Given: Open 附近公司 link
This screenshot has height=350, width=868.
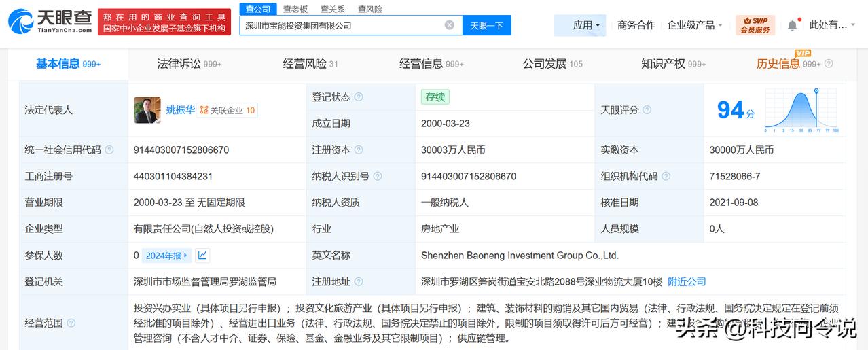Looking at the screenshot, I should point(687,281).
